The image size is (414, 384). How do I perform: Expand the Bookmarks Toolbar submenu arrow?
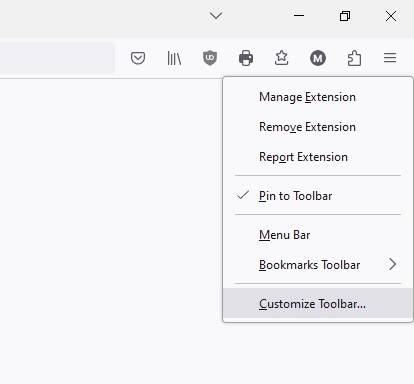click(x=393, y=264)
